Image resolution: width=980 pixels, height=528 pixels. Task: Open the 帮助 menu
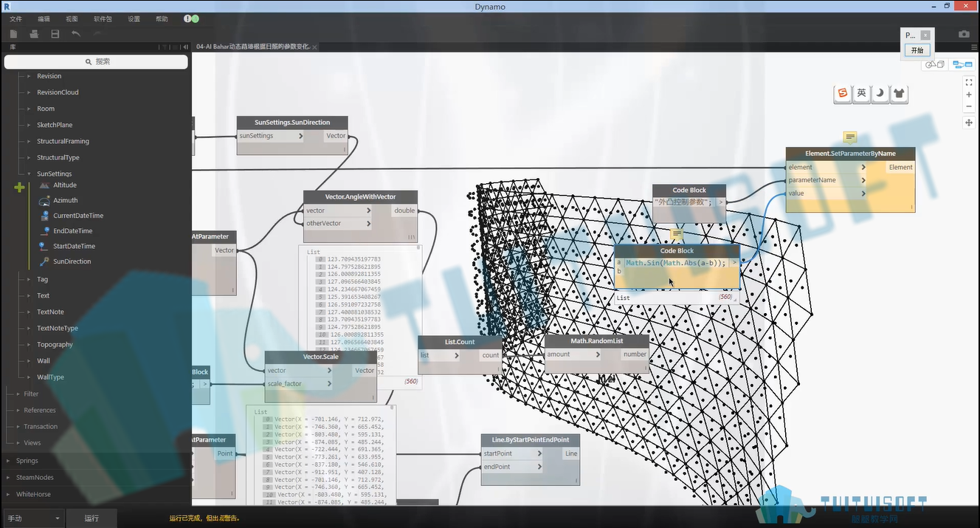[x=162, y=18]
